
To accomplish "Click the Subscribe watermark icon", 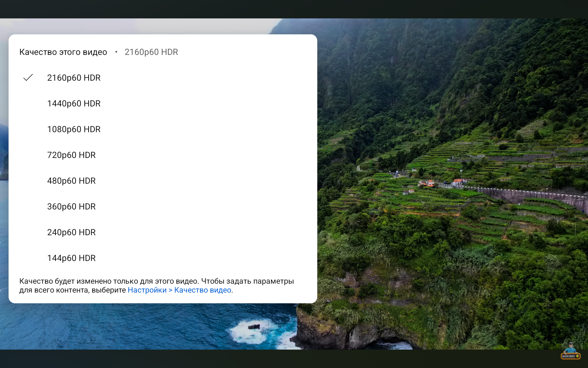I will tap(571, 351).
